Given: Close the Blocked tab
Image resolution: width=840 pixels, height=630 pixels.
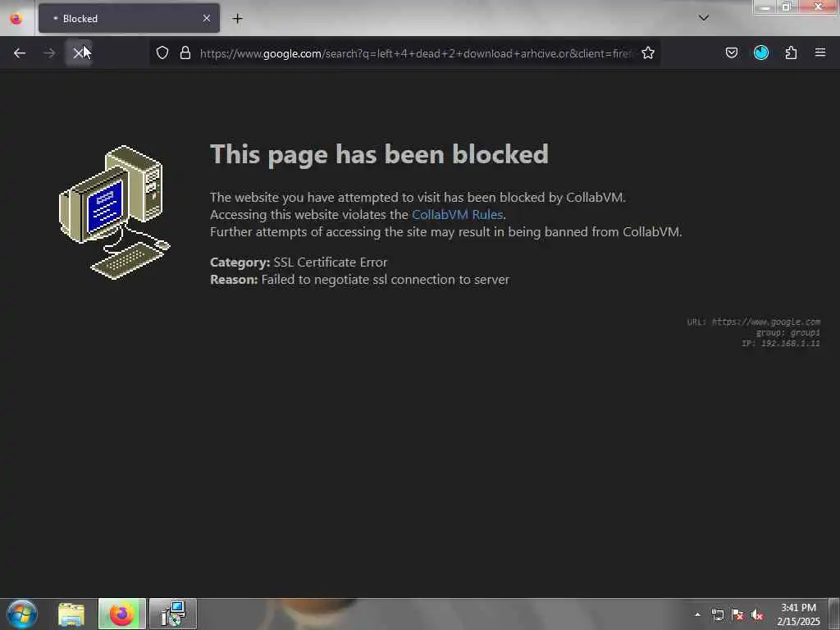Looking at the screenshot, I should pos(207,19).
